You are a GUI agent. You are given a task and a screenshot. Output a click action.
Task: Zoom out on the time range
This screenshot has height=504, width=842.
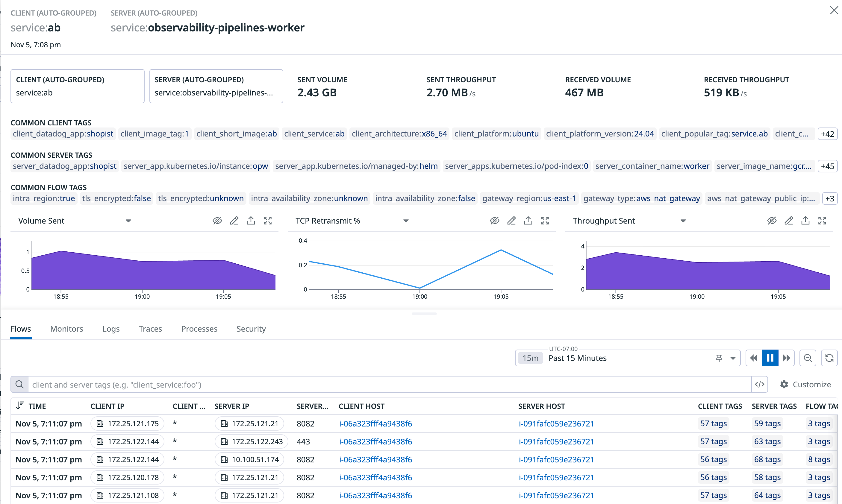click(808, 358)
